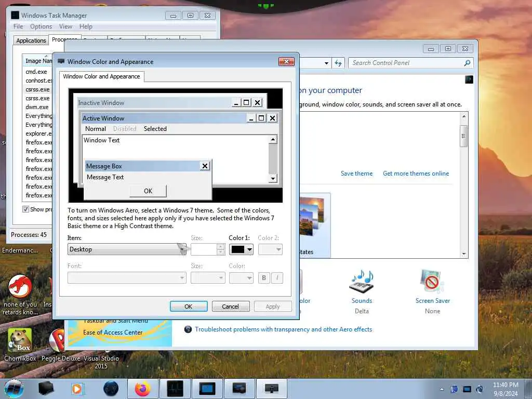Click Window Color dialog title icon
532x399 pixels.
click(x=61, y=61)
